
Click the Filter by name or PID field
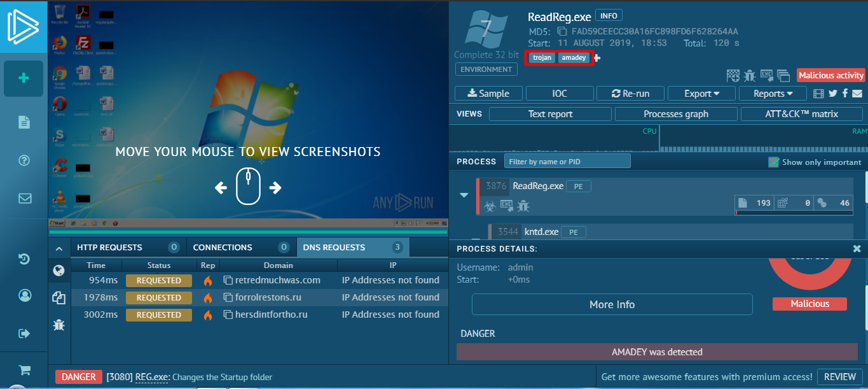pyautogui.click(x=567, y=162)
